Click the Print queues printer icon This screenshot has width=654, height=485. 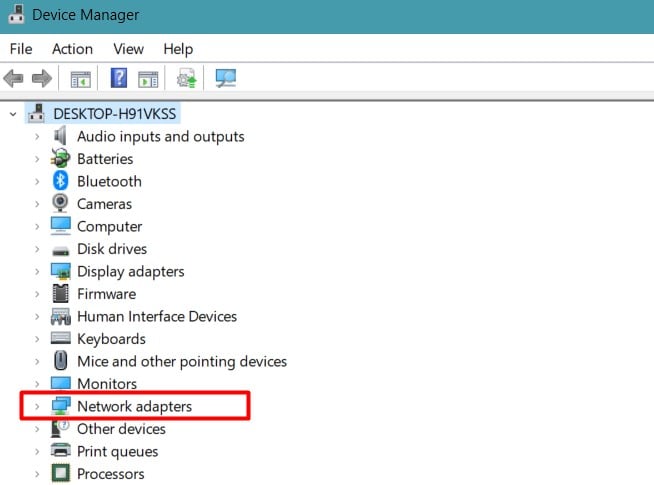(61, 450)
